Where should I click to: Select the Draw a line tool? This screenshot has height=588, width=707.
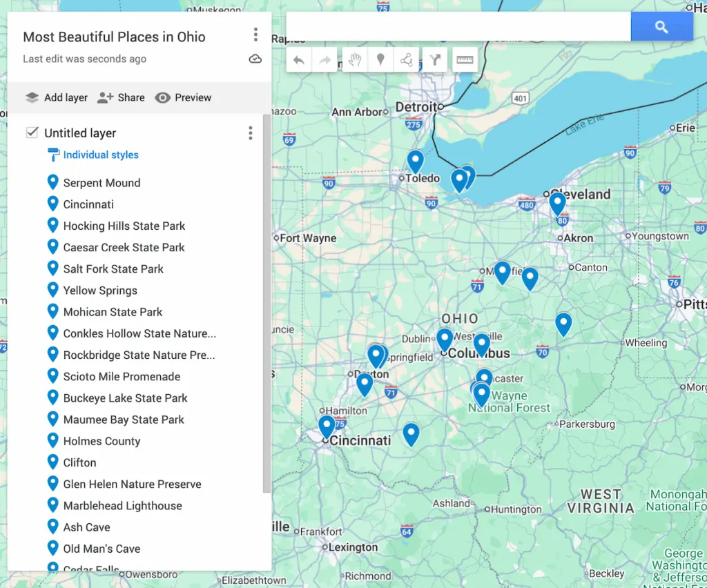click(x=406, y=60)
